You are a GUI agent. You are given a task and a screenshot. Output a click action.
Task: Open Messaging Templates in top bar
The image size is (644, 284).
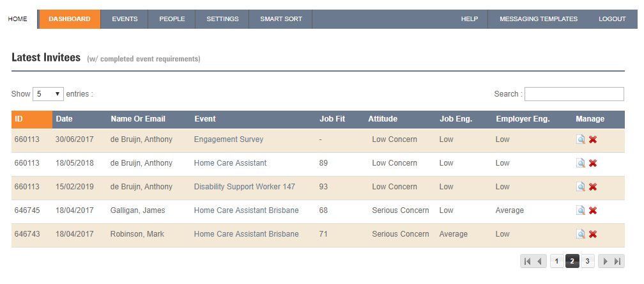click(x=539, y=19)
